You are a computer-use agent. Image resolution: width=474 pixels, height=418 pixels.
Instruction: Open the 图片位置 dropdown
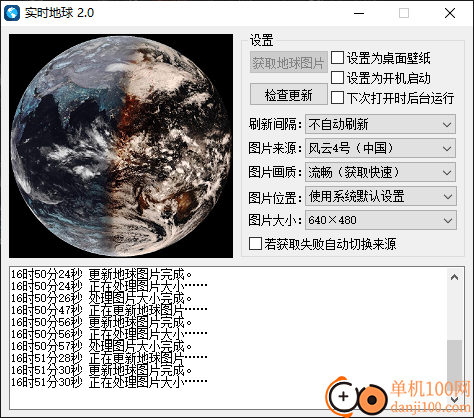(x=381, y=196)
